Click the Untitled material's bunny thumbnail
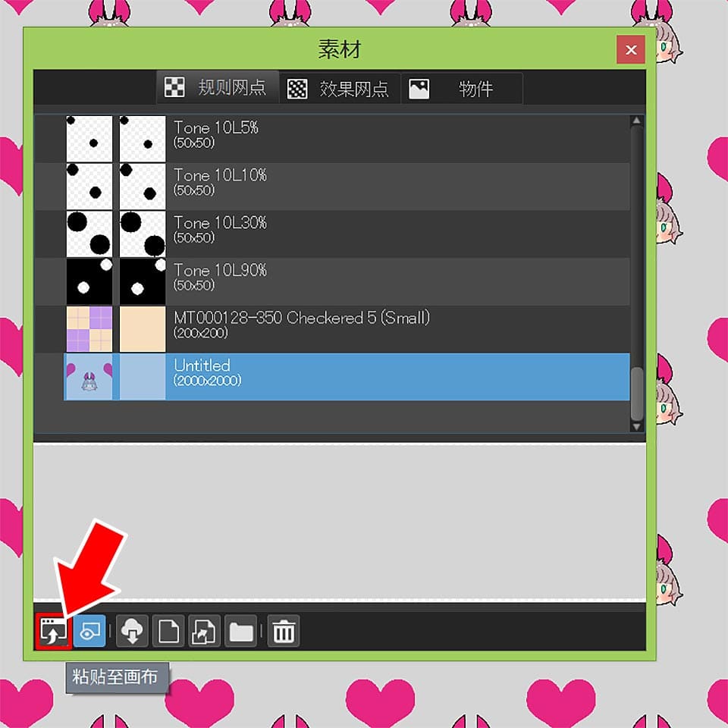 coord(89,377)
